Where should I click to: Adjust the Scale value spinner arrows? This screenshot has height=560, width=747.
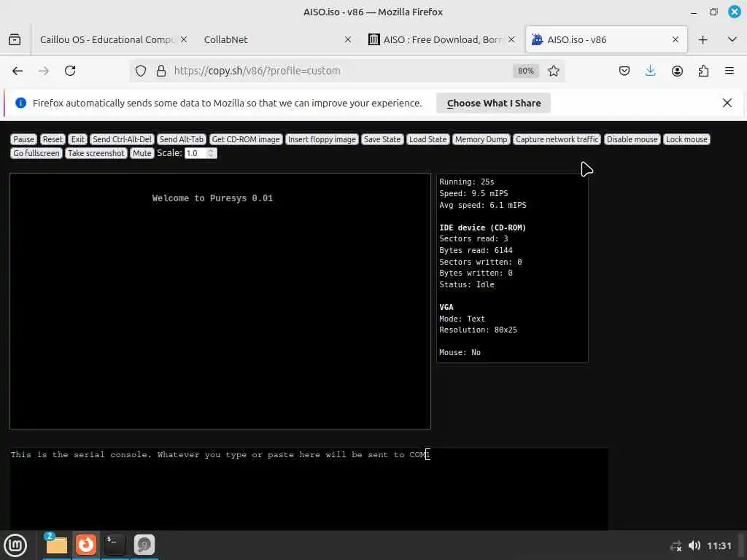point(211,153)
